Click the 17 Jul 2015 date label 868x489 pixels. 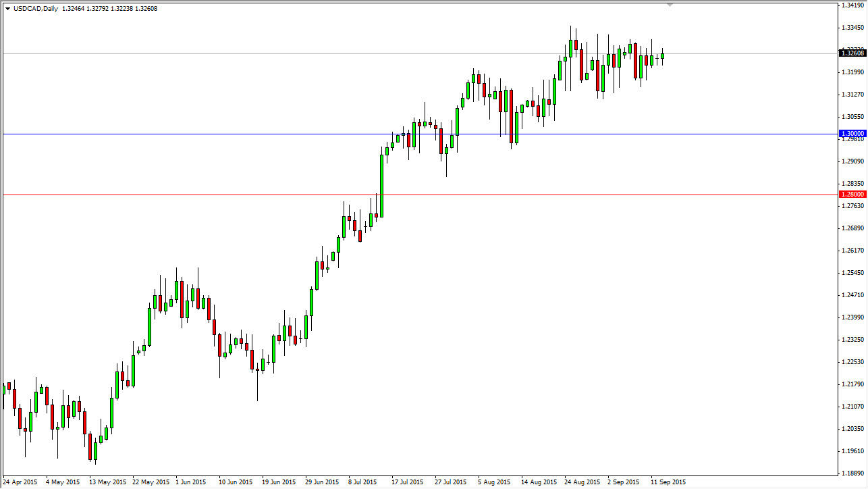pos(408,482)
